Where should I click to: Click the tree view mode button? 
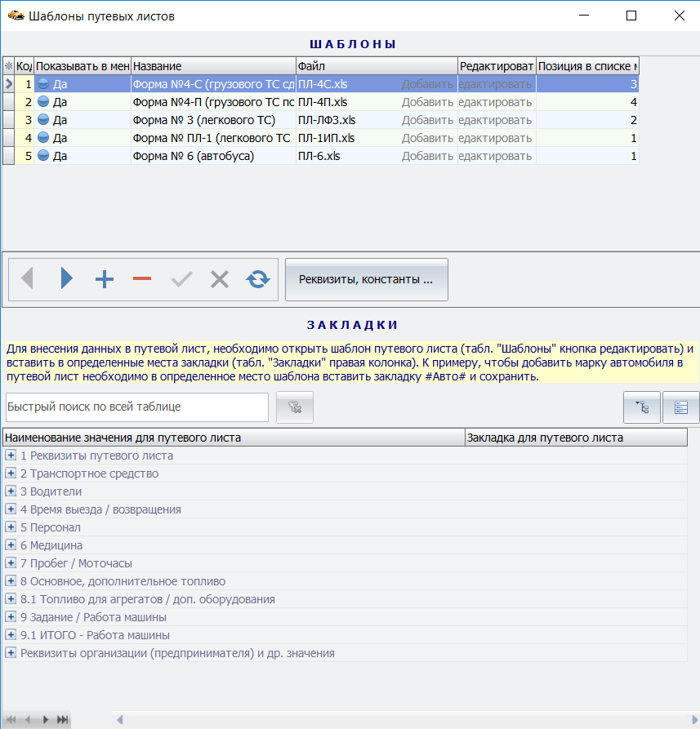[642, 407]
